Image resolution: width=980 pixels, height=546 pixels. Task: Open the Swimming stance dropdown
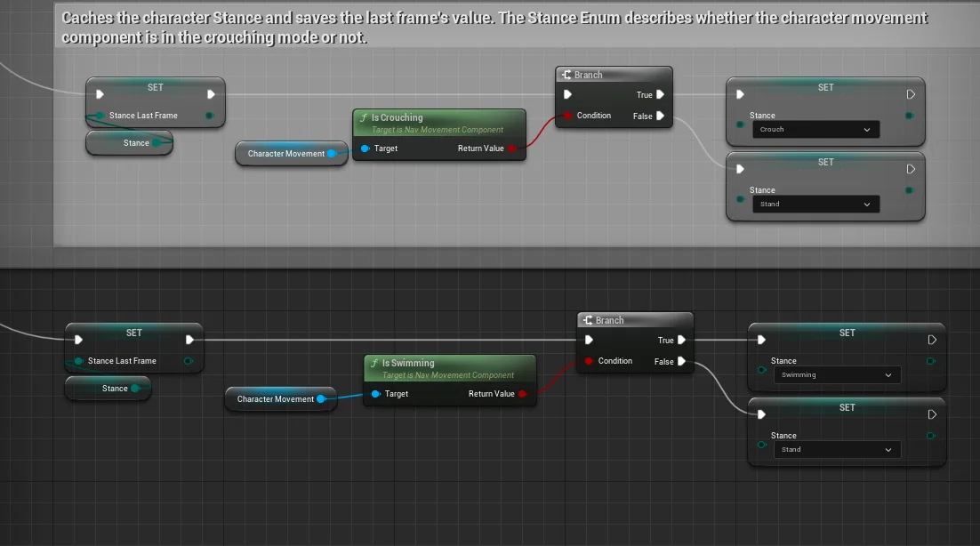(837, 375)
